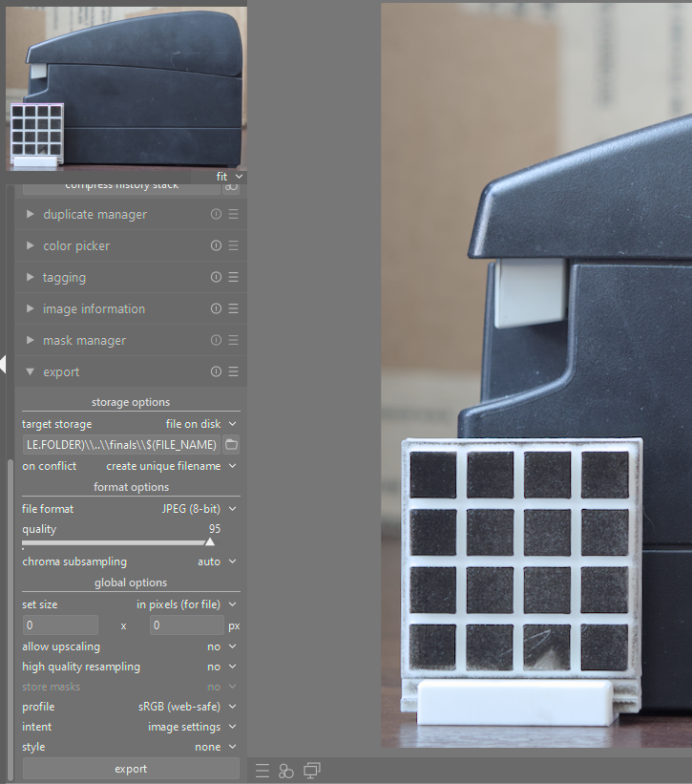Open second darkroom window icon
The height and width of the screenshot is (784, 692).
pyautogui.click(x=311, y=771)
